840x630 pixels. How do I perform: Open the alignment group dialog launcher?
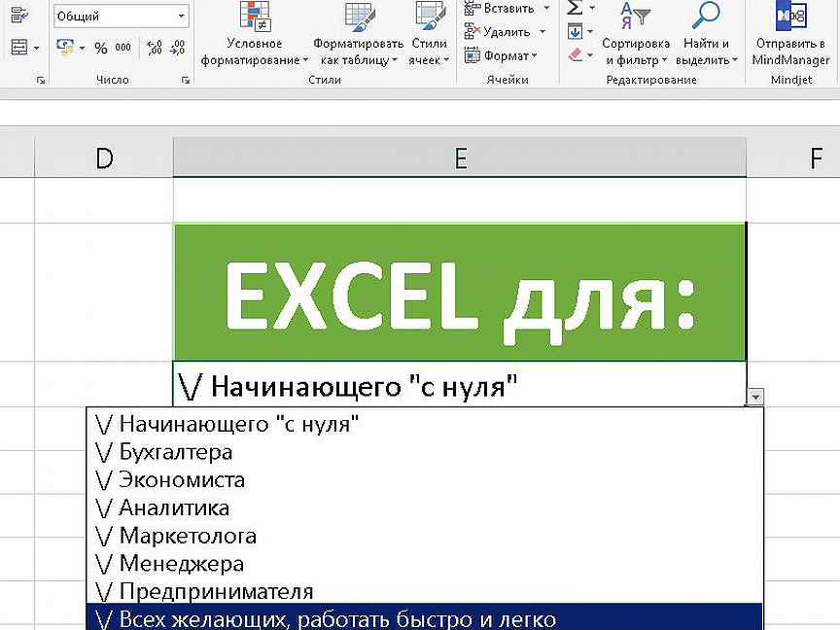click(x=41, y=80)
